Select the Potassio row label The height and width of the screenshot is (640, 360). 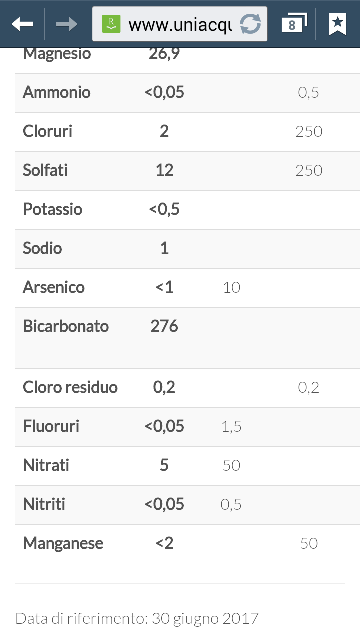[53, 209]
